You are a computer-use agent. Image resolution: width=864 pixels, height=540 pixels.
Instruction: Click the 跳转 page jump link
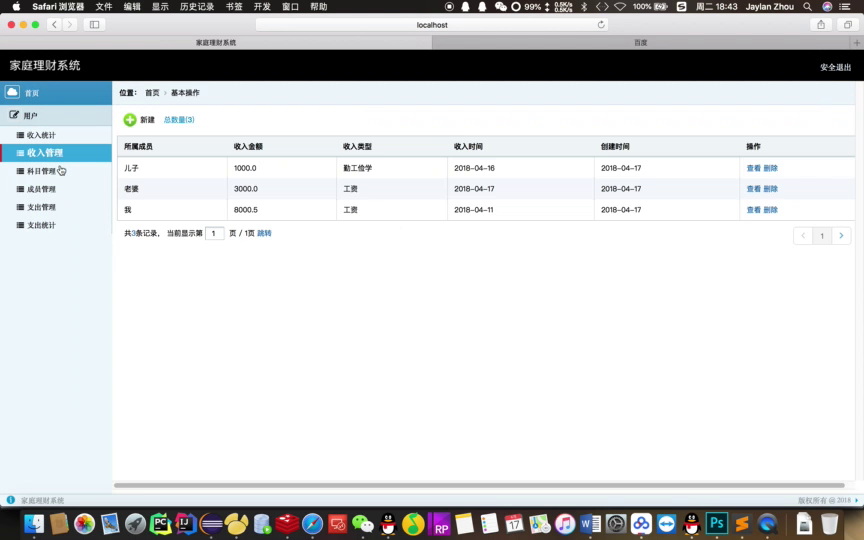(x=264, y=233)
